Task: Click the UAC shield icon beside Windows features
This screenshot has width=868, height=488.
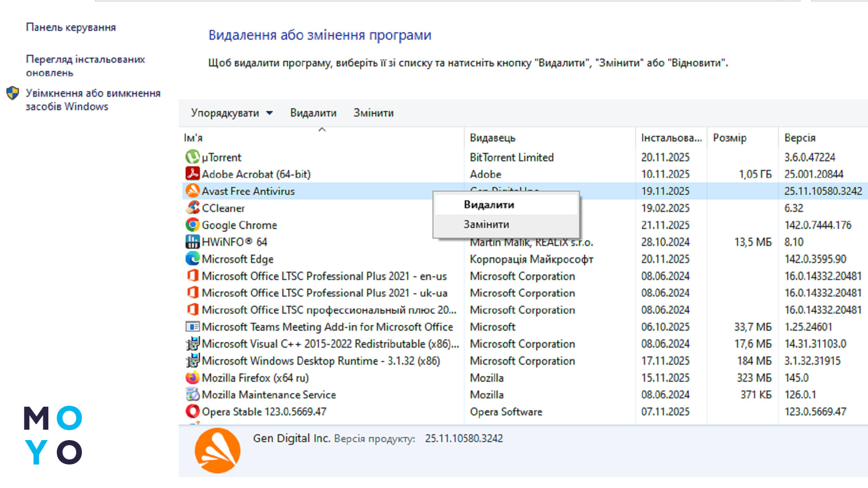Action: [13, 93]
